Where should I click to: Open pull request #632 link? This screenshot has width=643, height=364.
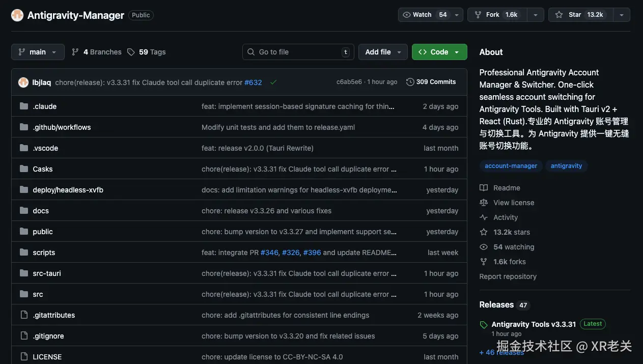(x=253, y=82)
